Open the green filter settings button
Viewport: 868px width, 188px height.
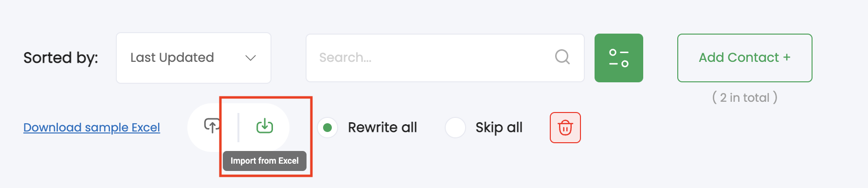point(619,58)
